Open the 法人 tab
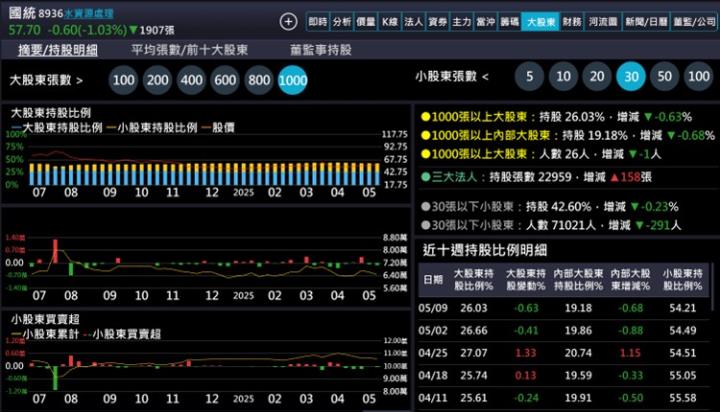 (413, 22)
